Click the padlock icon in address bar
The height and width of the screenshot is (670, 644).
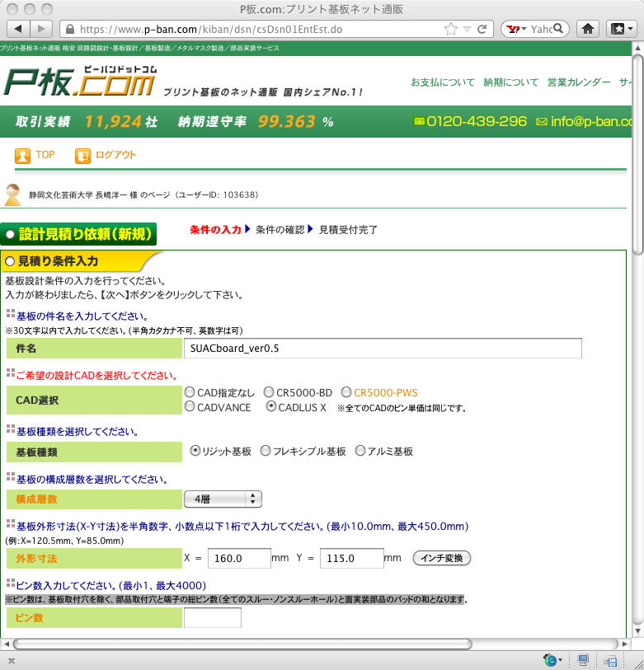tap(70, 29)
